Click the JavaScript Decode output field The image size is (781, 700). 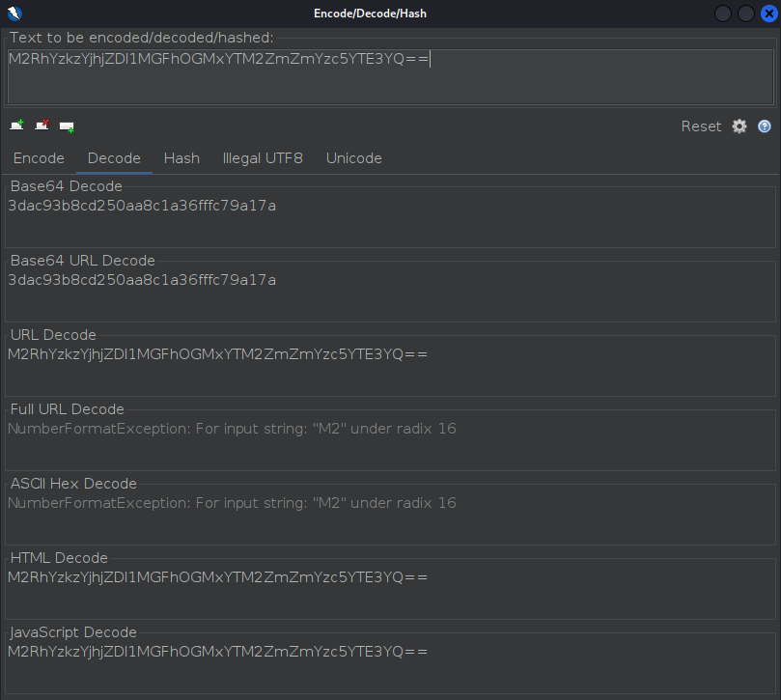390,664
